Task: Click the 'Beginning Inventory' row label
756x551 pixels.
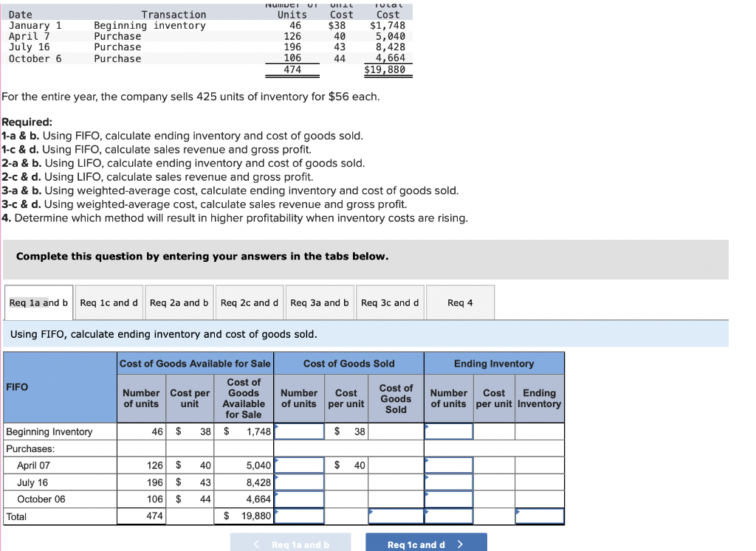Action: 49,432
